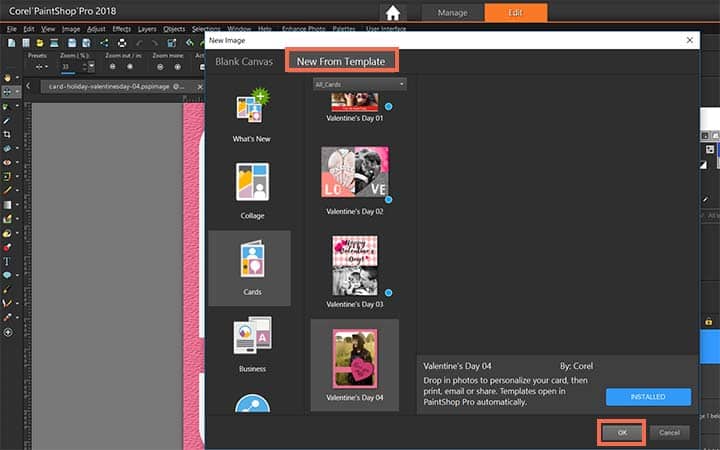Click the Save icon in the toolbar
720x450 pixels.
(72, 43)
